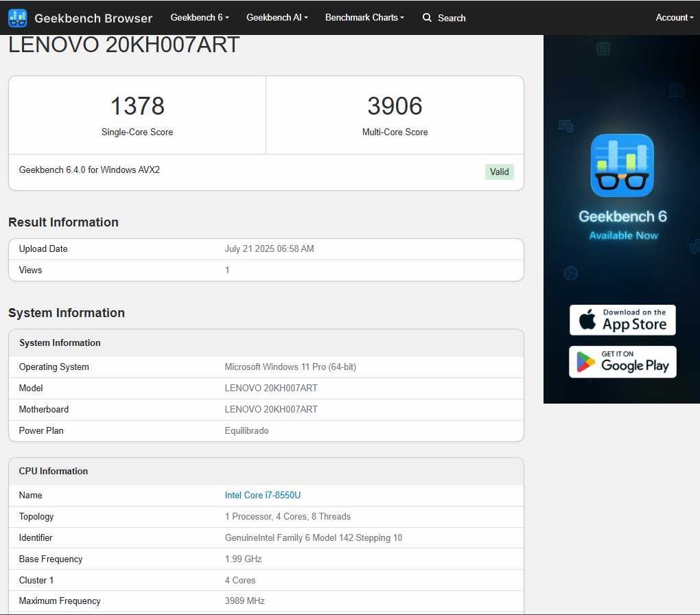Expand the Benchmark Charts menu
This screenshot has height=615, width=700.
[364, 17]
